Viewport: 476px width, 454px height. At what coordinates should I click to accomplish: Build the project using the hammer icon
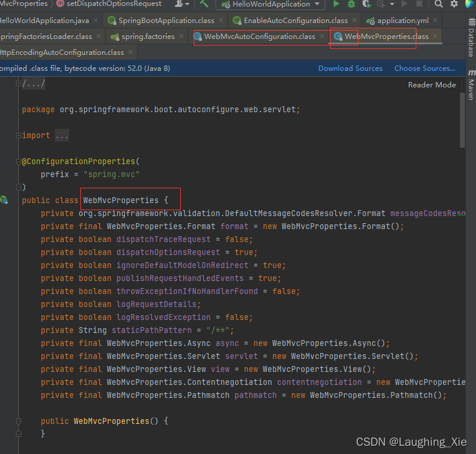click(x=205, y=5)
